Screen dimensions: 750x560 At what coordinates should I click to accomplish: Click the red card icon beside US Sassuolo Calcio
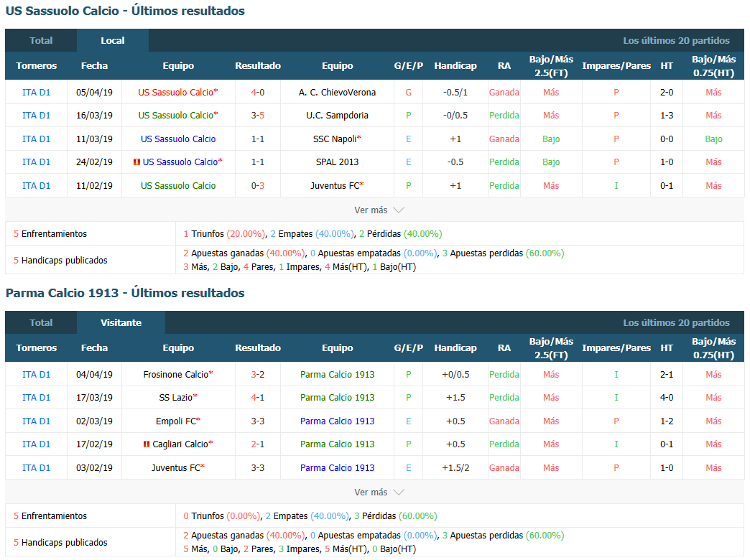(x=136, y=162)
